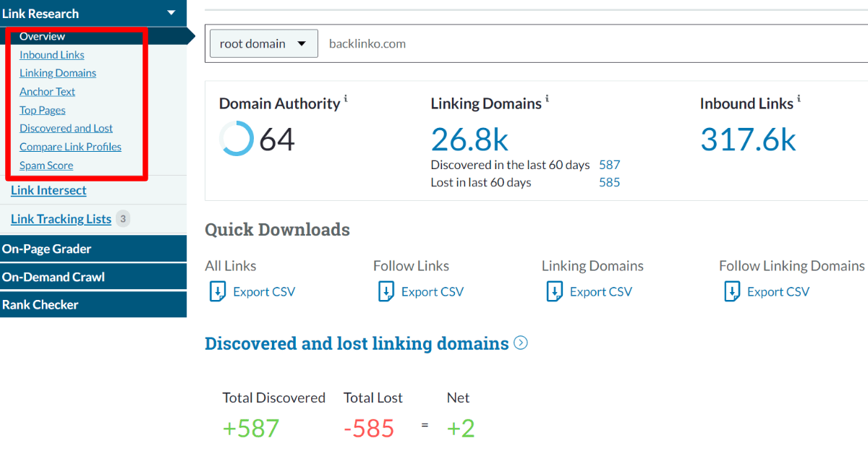This screenshot has width=868, height=451.
Task: Navigate to On-Page Grader
Action: (46, 248)
